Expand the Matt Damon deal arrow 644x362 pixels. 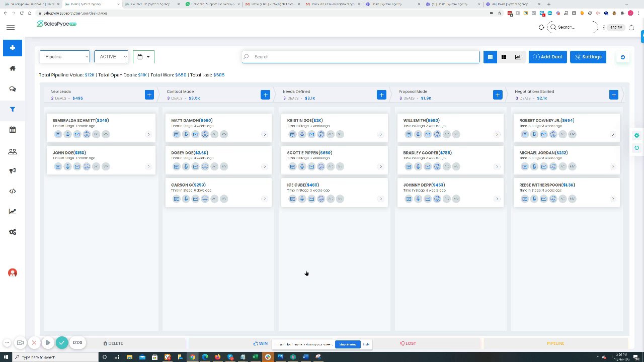point(265,134)
